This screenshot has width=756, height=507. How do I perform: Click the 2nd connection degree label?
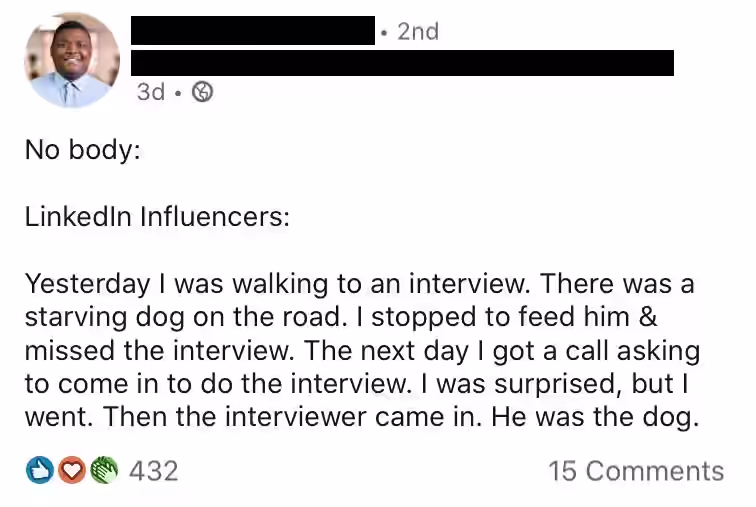pos(418,32)
